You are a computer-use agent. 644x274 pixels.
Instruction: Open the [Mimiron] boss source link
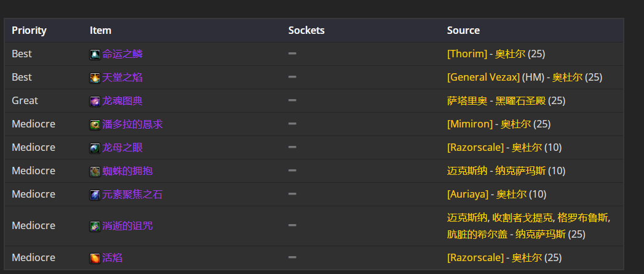470,124
